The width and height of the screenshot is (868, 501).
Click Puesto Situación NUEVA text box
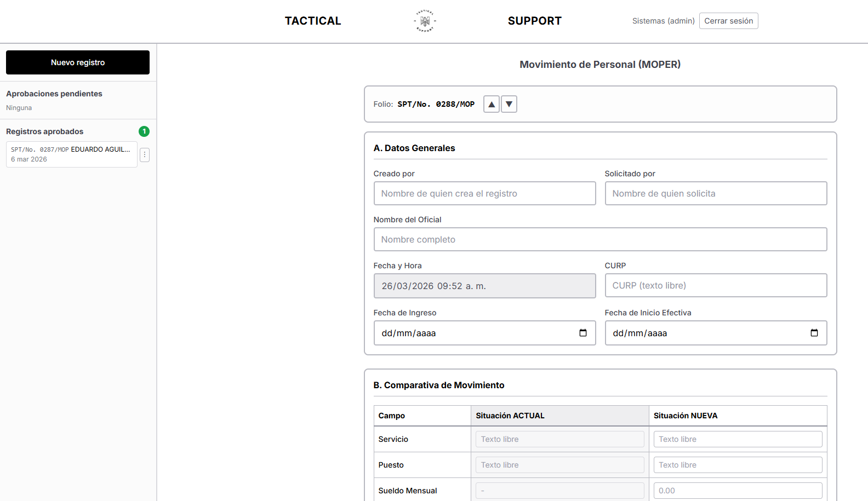point(738,465)
